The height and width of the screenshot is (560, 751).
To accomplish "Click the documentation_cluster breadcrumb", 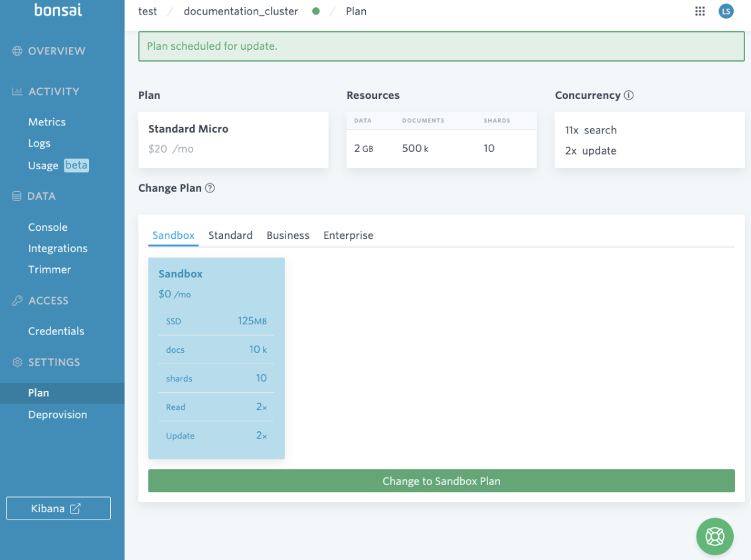I will click(x=240, y=11).
